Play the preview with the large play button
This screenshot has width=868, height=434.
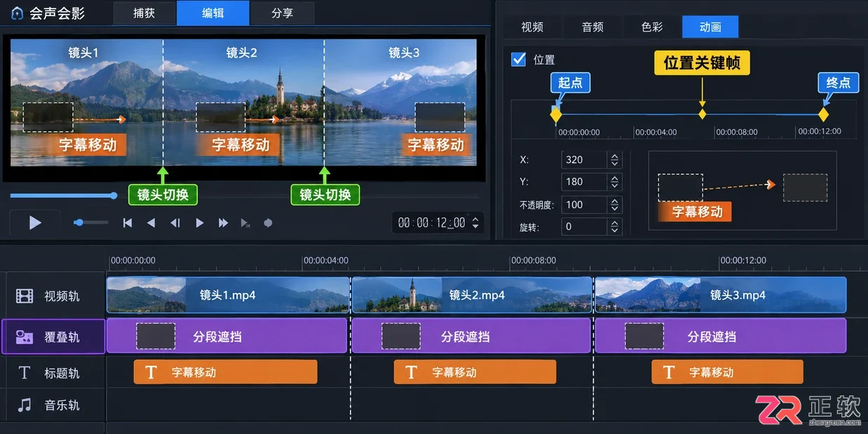35,223
